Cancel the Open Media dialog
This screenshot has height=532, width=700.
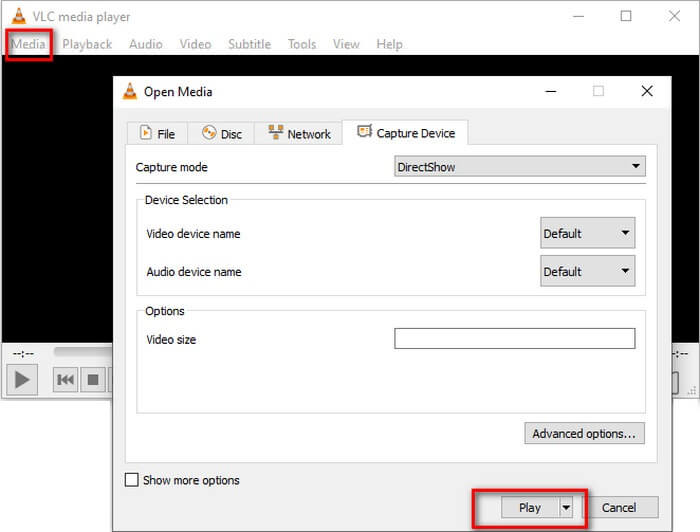[619, 507]
